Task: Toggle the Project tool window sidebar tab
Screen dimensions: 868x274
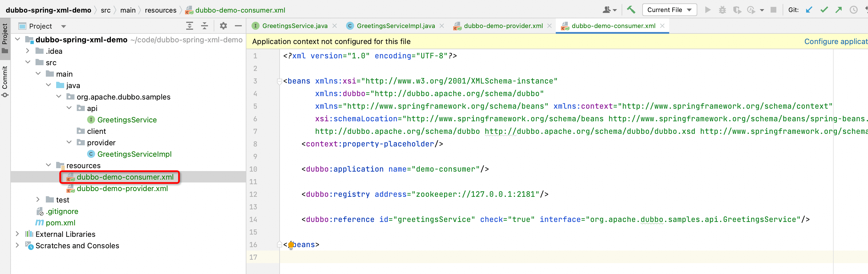Action: pyautogui.click(x=5, y=39)
